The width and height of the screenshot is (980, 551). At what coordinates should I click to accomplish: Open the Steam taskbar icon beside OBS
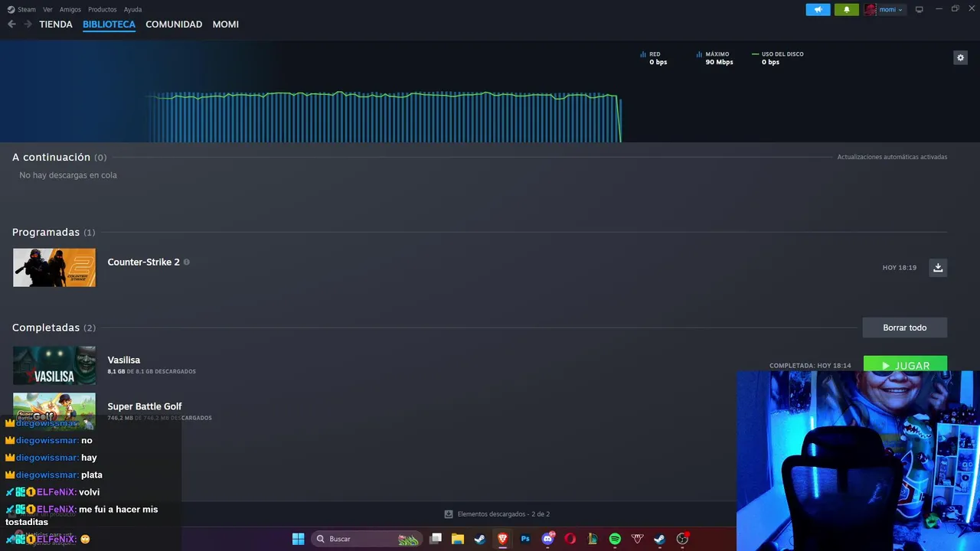click(659, 539)
